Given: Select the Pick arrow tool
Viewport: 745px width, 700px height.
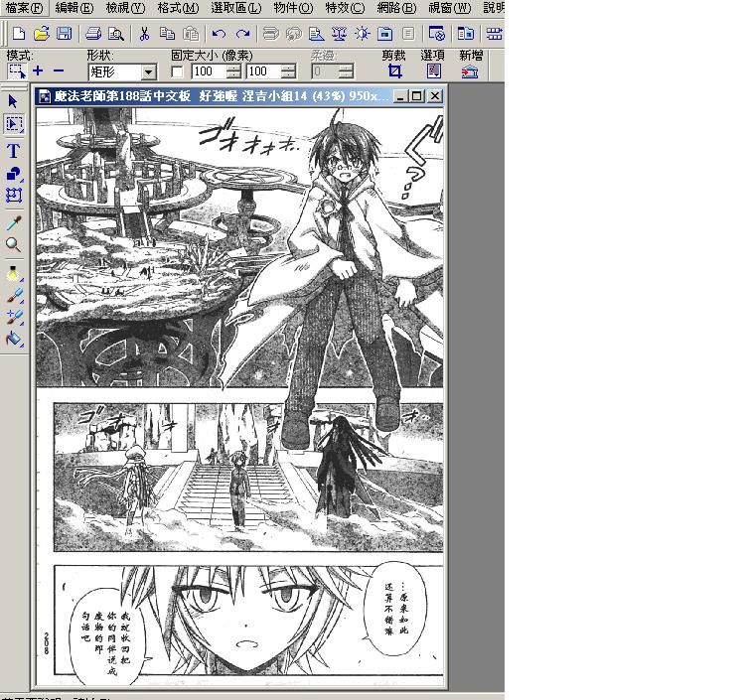Looking at the screenshot, I should [x=13, y=101].
